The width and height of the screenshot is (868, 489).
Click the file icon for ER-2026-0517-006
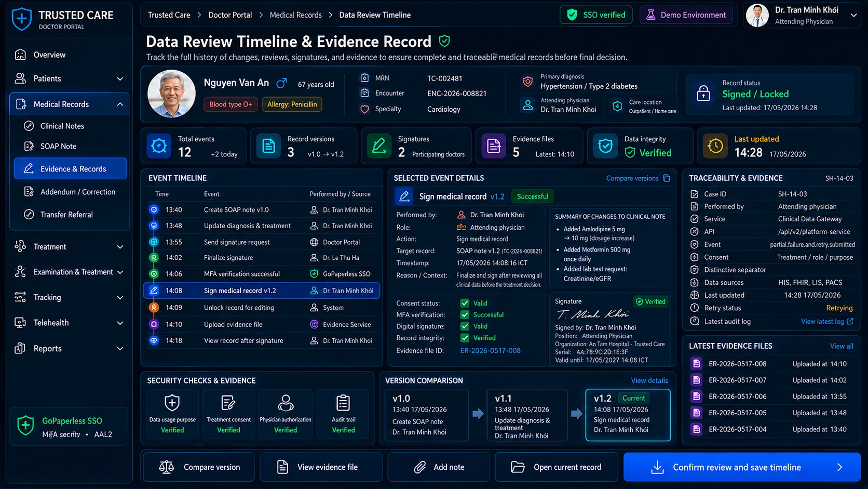point(697,397)
